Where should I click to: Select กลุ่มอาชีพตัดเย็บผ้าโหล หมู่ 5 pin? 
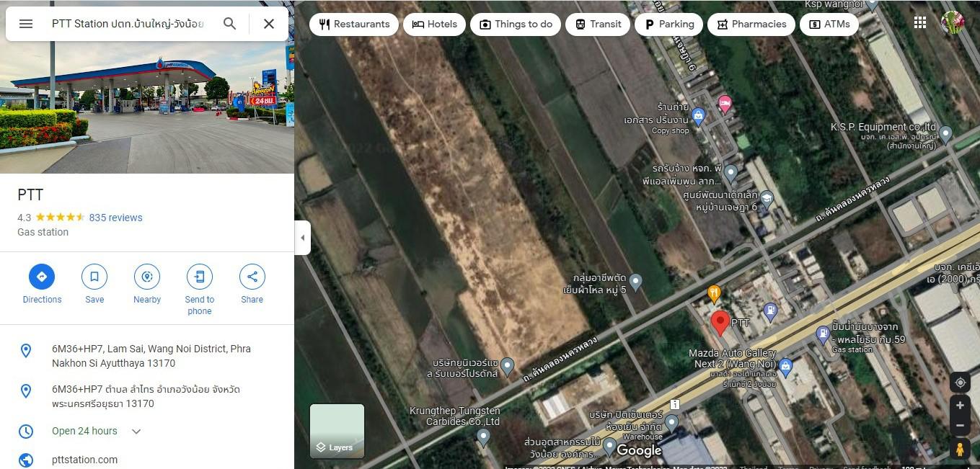coord(635,282)
